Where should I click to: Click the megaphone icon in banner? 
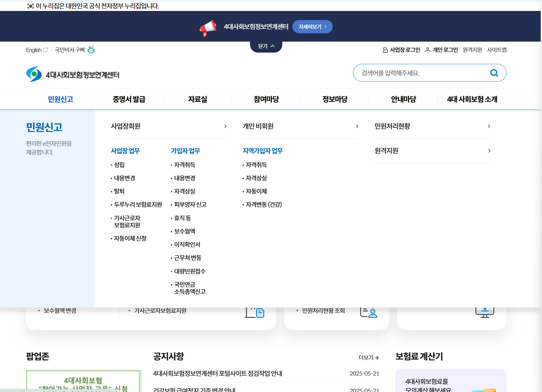208,28
